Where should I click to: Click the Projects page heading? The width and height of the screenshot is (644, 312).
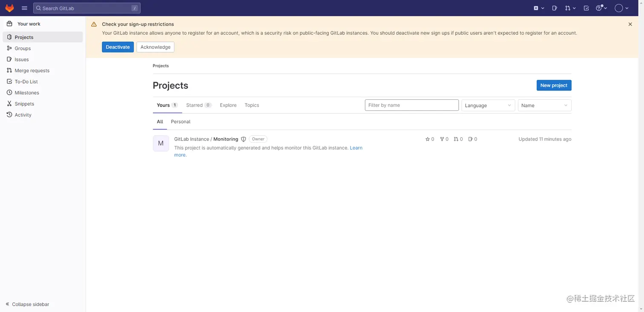[x=170, y=85]
